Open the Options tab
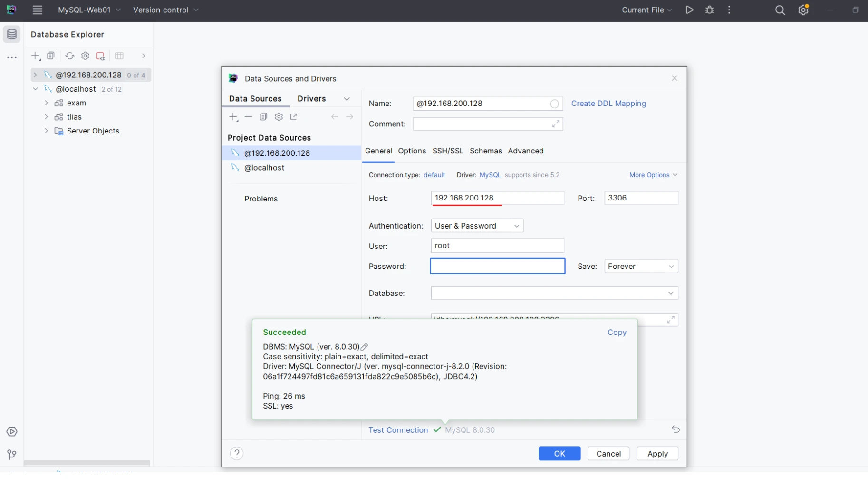 click(x=412, y=151)
